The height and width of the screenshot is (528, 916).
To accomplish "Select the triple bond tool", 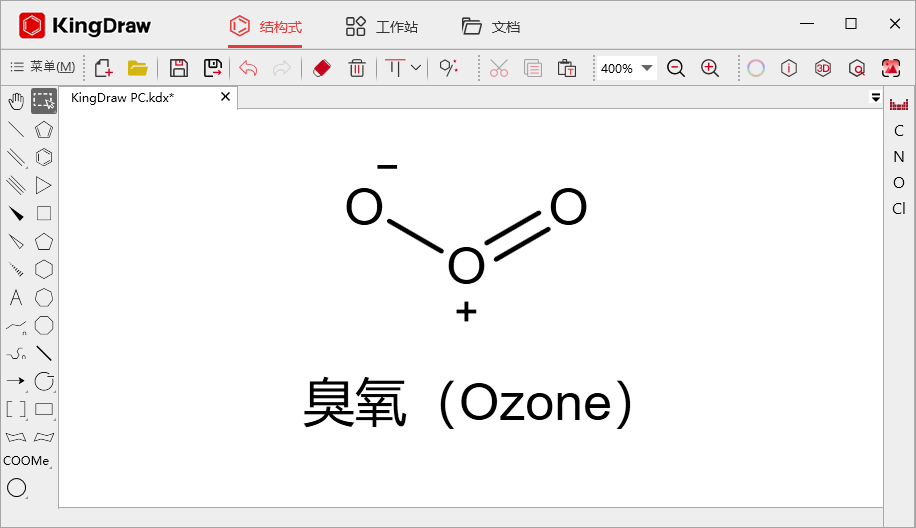I will tap(16, 185).
